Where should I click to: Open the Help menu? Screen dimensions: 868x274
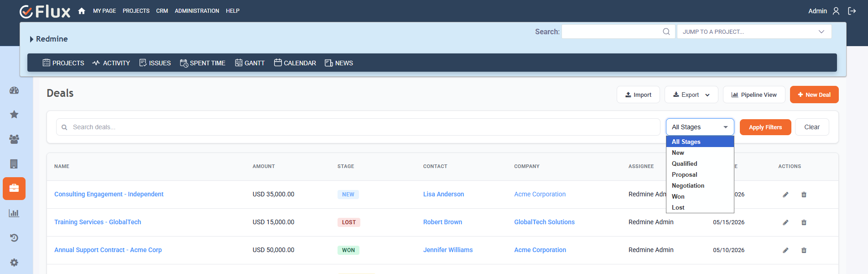click(x=233, y=11)
